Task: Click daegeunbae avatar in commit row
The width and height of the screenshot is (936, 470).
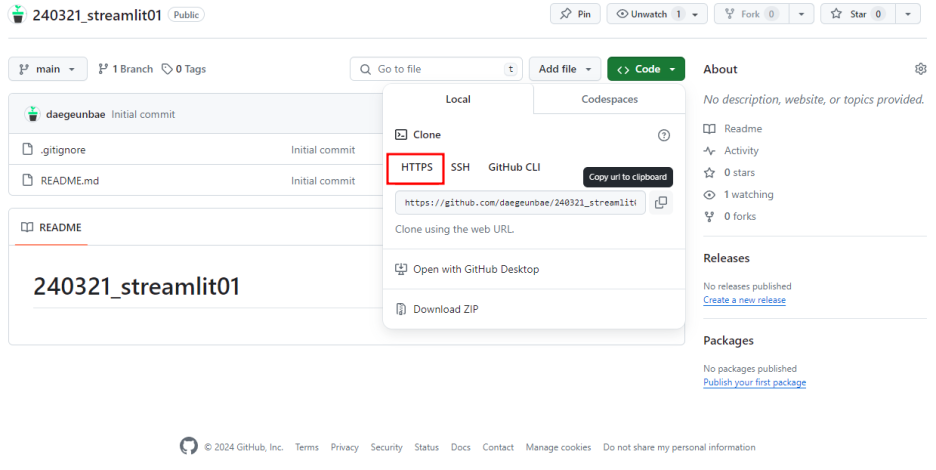Action: tap(33, 113)
